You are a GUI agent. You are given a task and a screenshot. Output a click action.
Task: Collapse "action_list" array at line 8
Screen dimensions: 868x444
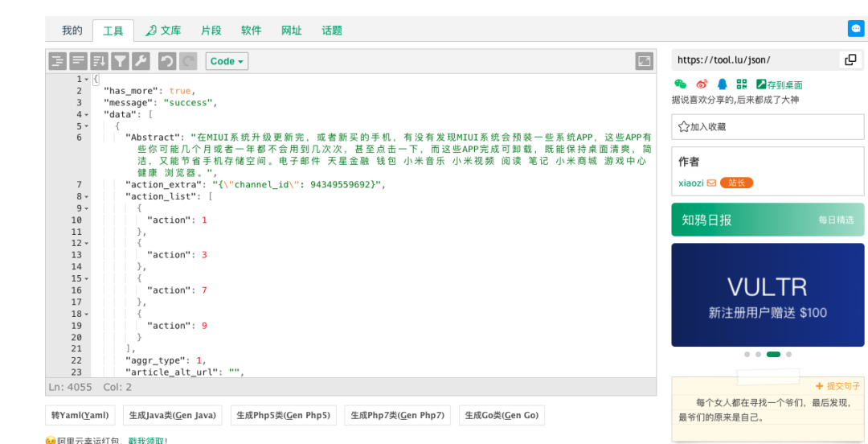tap(86, 197)
